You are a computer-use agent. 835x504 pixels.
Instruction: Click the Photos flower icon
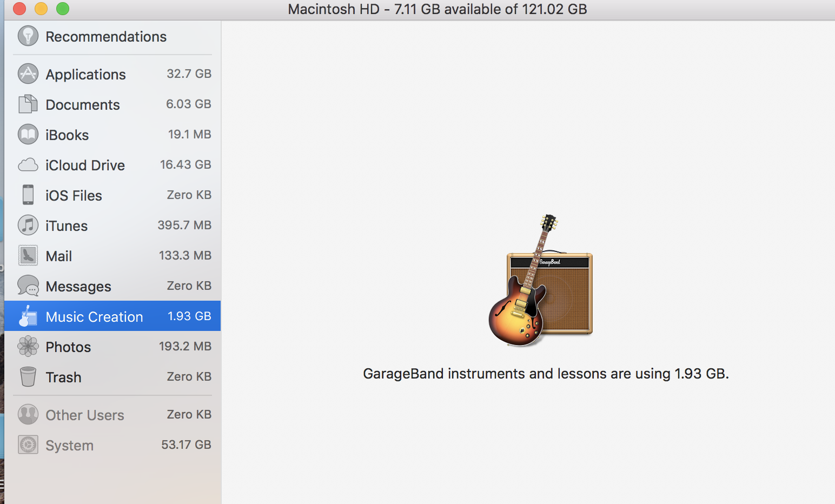pos(28,346)
